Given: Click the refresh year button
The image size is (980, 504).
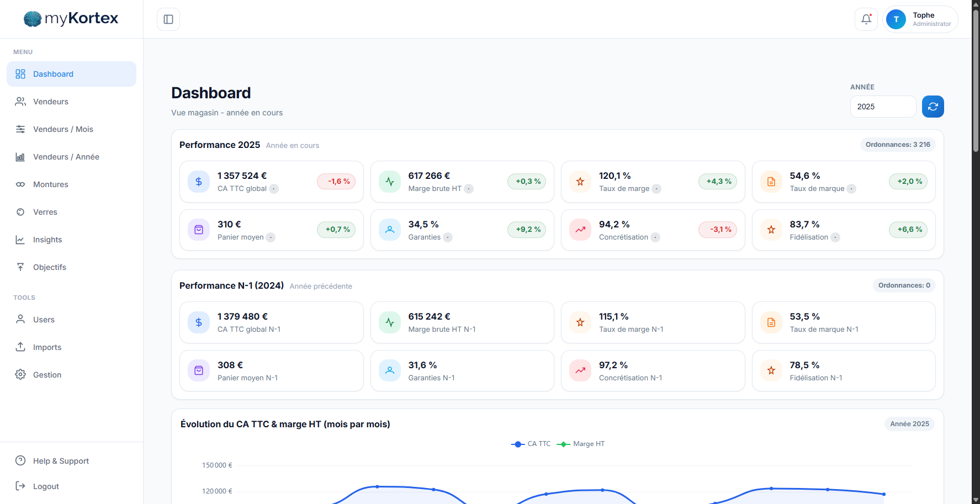Looking at the screenshot, I should coord(933,106).
